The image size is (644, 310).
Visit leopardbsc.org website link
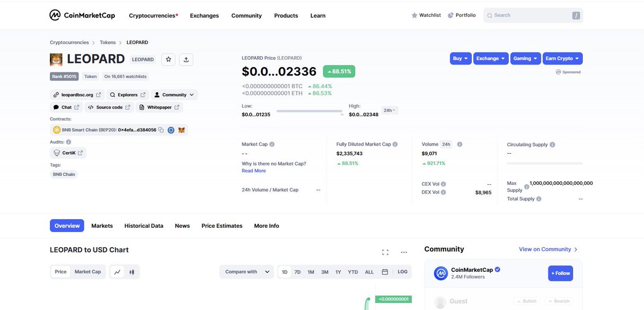click(x=77, y=95)
